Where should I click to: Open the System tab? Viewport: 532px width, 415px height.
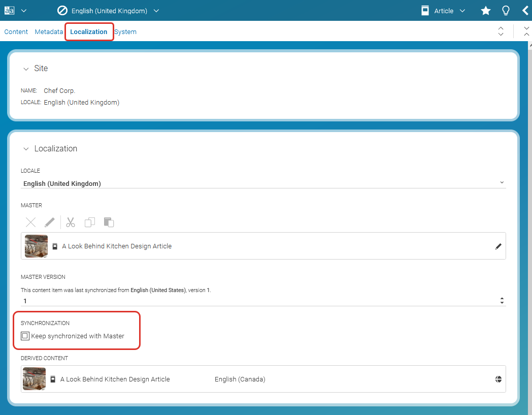125,31
